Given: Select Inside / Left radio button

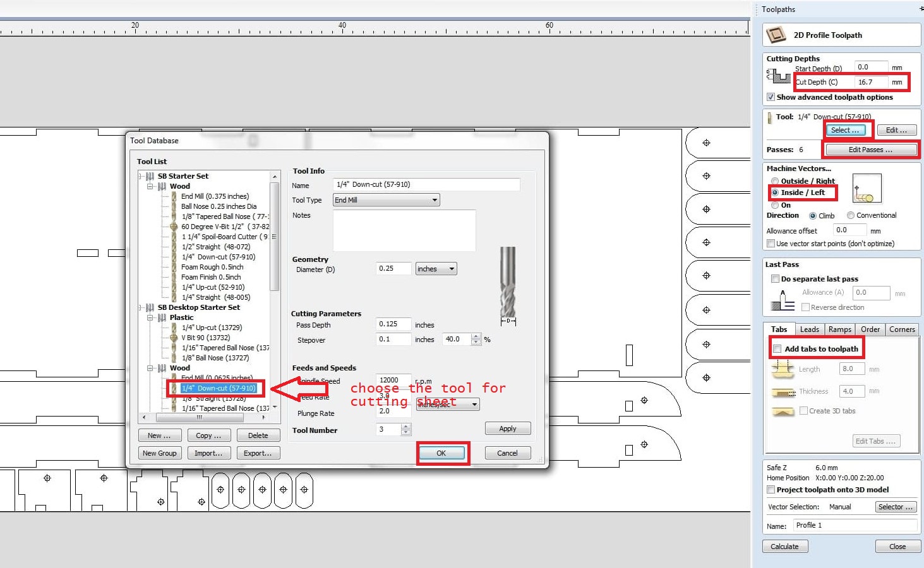Looking at the screenshot, I should coord(775,192).
